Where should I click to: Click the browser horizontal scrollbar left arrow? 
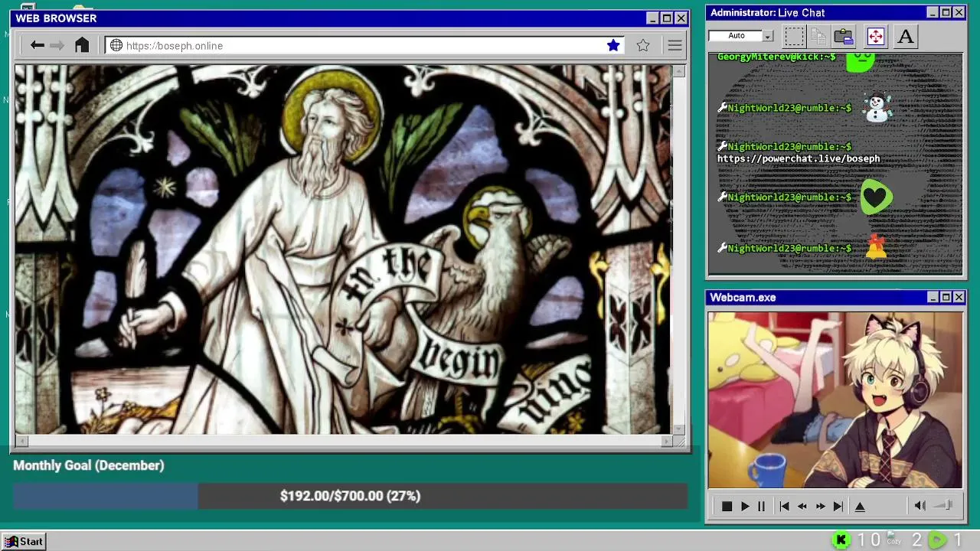coord(21,441)
